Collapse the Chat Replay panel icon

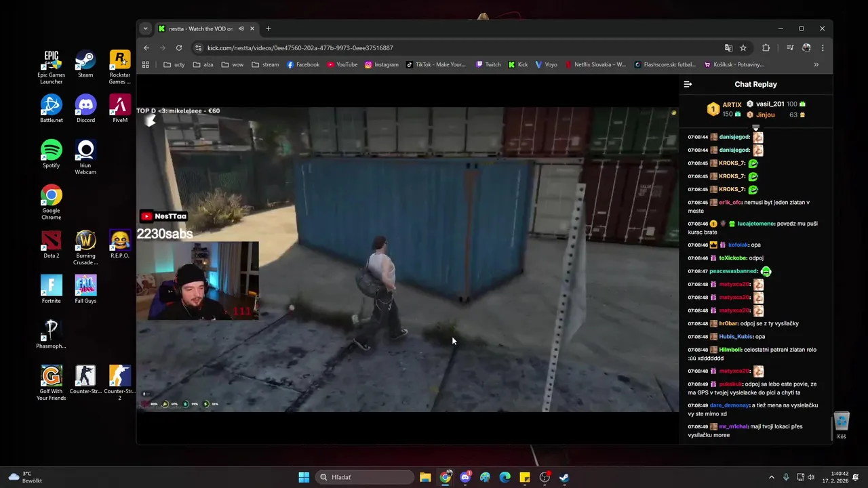coord(688,84)
